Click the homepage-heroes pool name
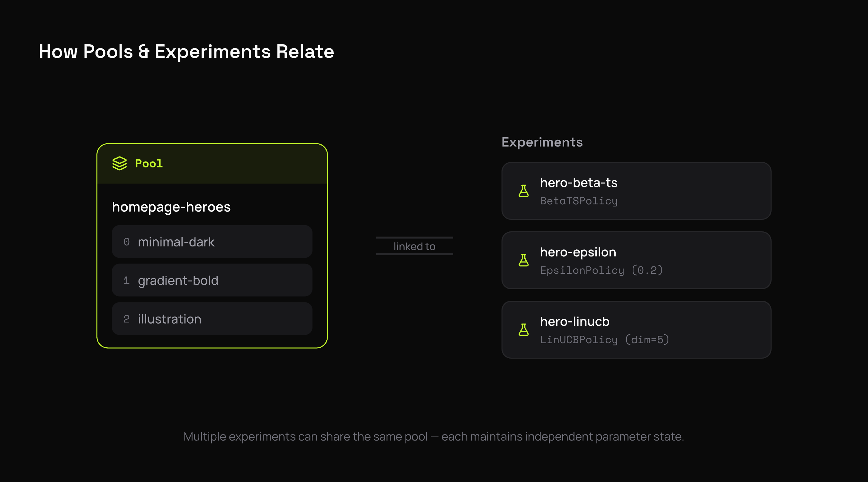 coord(171,207)
